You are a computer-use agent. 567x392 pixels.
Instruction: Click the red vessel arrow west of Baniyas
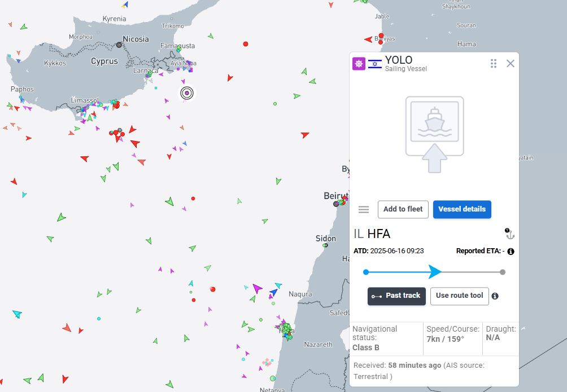(368, 39)
